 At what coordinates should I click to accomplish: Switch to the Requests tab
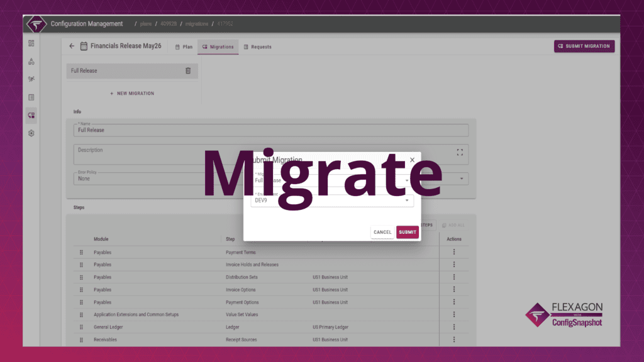pyautogui.click(x=257, y=47)
